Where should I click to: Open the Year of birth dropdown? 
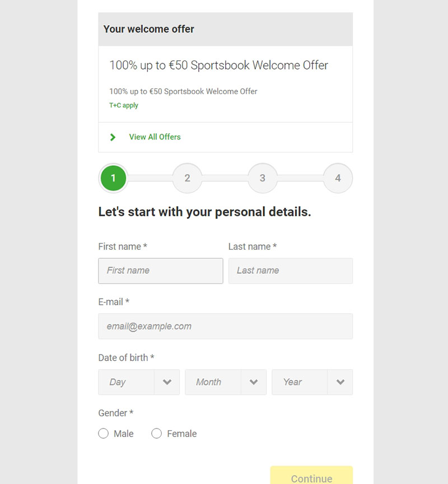click(312, 382)
